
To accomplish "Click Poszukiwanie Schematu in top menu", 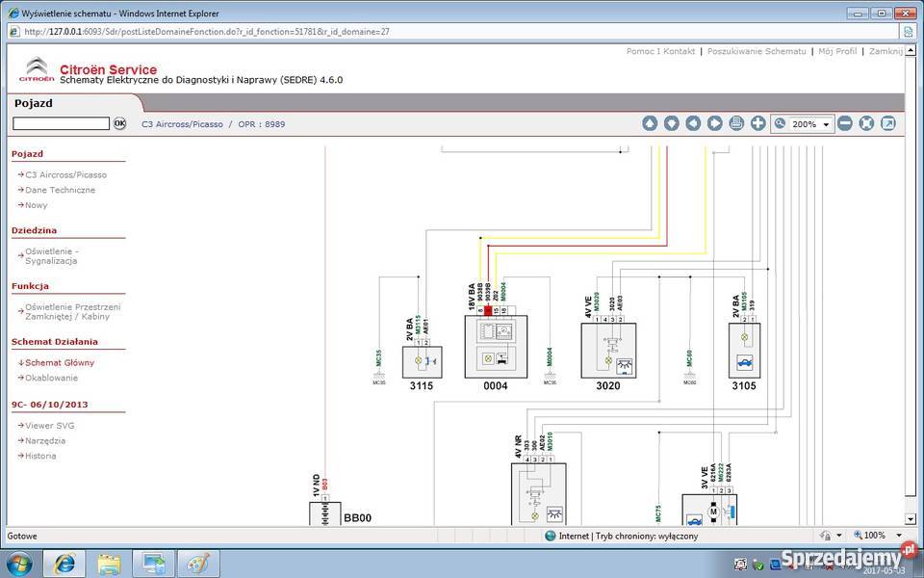I will pos(757,51).
